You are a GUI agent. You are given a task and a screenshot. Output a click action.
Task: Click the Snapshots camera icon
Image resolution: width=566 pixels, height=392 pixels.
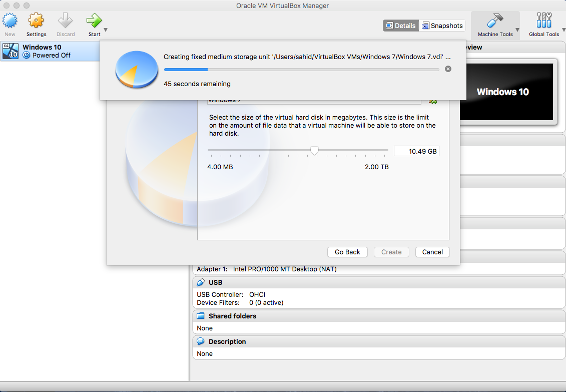425,26
